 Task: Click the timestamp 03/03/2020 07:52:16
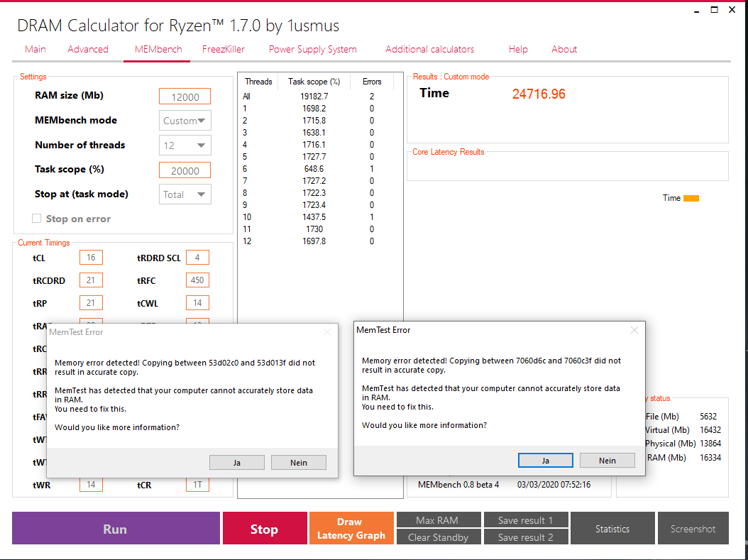[554, 485]
